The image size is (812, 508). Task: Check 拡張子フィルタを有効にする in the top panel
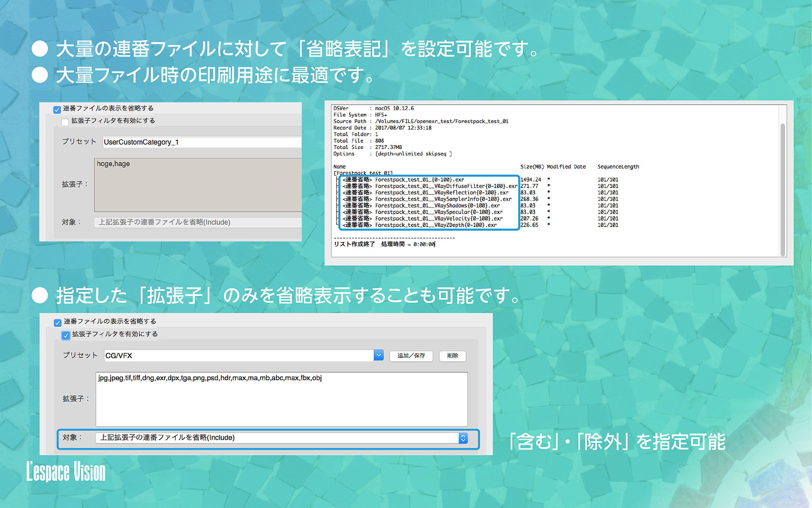click(65, 121)
